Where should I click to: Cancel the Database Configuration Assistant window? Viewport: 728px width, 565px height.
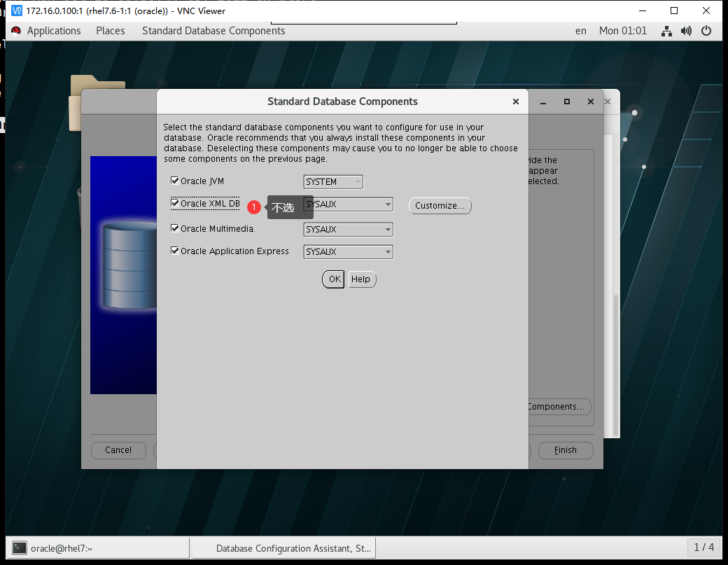click(118, 450)
